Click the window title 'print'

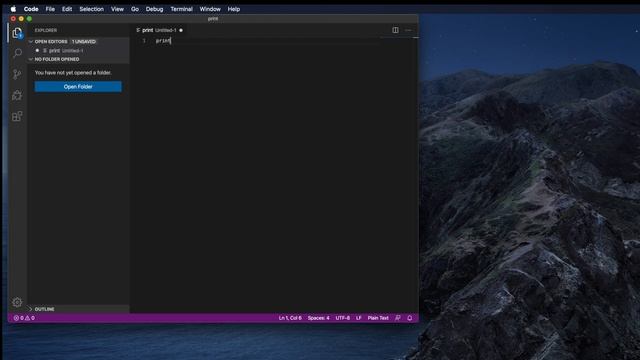[x=213, y=19]
